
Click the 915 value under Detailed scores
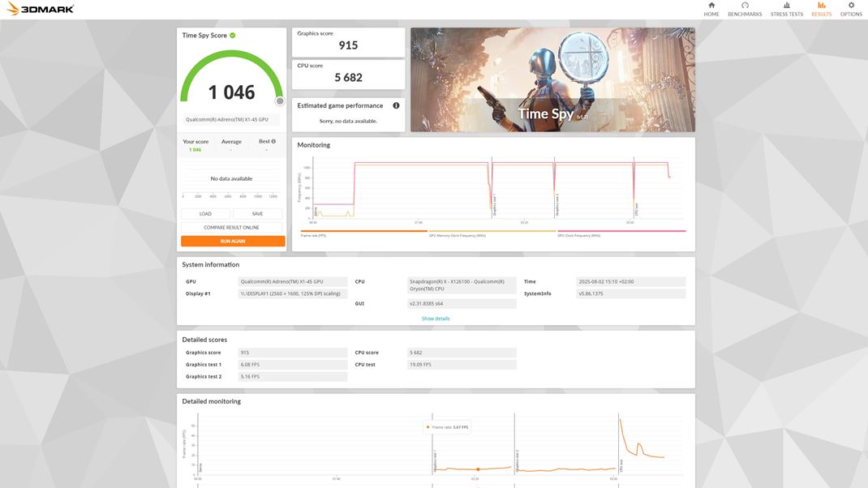[293, 353]
